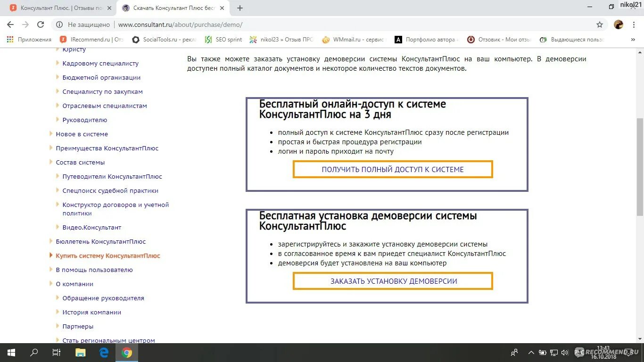Switch to 'Консультант Плюс. Отзывы' tab
The width and height of the screenshot is (644, 362).
(x=61, y=8)
